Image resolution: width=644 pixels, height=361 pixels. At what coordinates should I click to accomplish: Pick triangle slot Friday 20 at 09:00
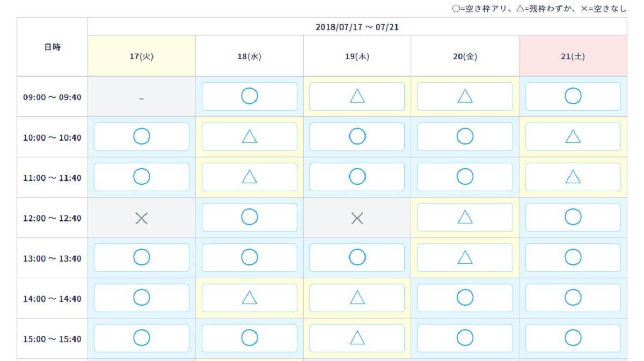(465, 96)
